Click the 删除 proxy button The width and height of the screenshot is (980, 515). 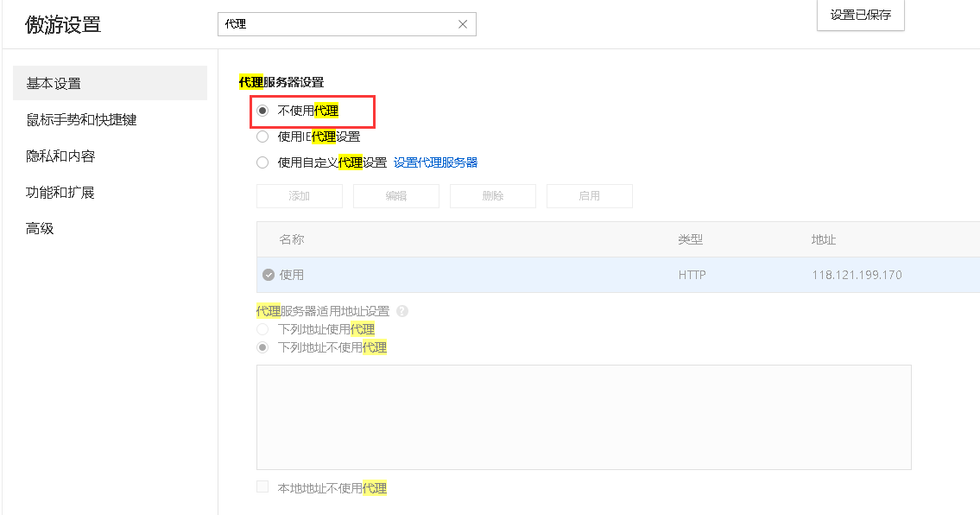point(492,196)
